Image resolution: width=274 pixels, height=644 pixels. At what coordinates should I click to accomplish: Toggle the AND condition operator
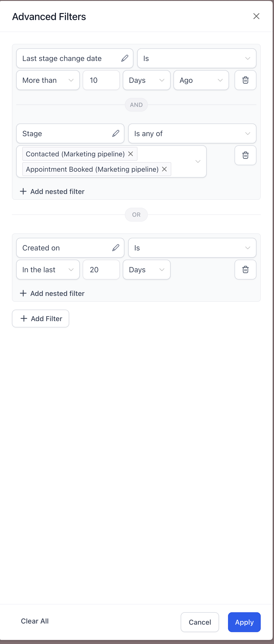(x=136, y=105)
